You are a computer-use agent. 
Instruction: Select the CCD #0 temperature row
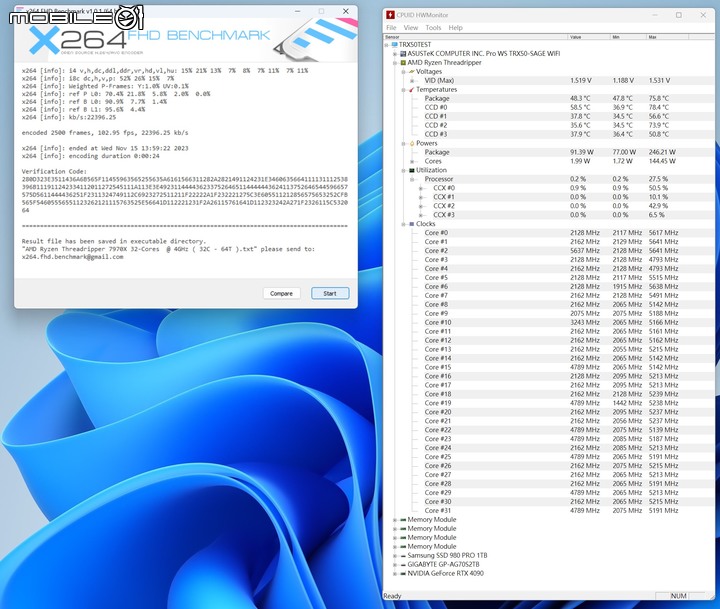tap(549, 107)
